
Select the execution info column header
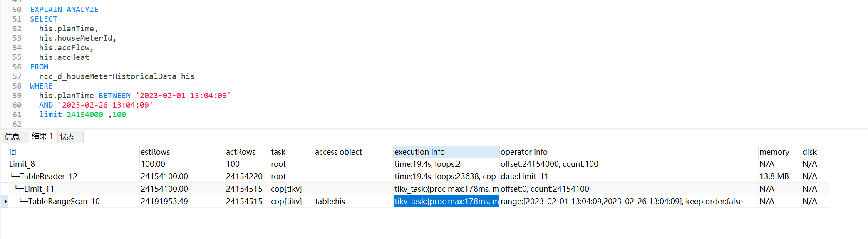point(419,152)
